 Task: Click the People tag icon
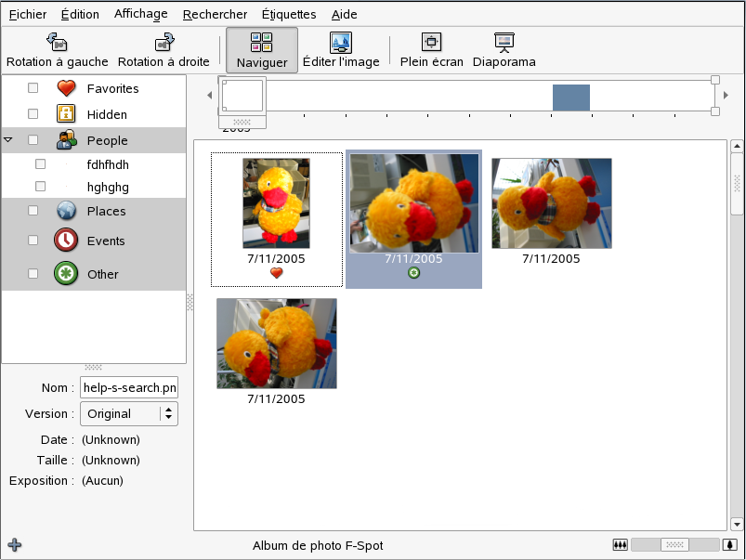pos(66,140)
